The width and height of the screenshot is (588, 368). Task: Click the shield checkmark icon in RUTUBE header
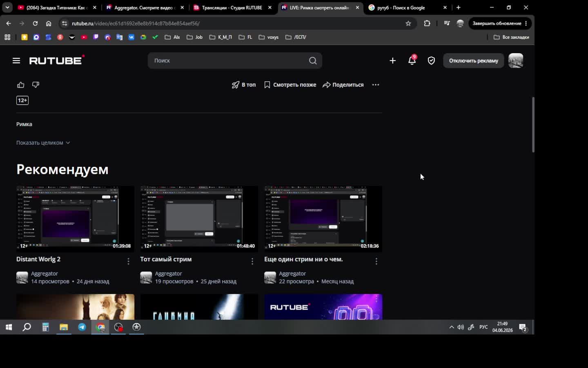431,61
